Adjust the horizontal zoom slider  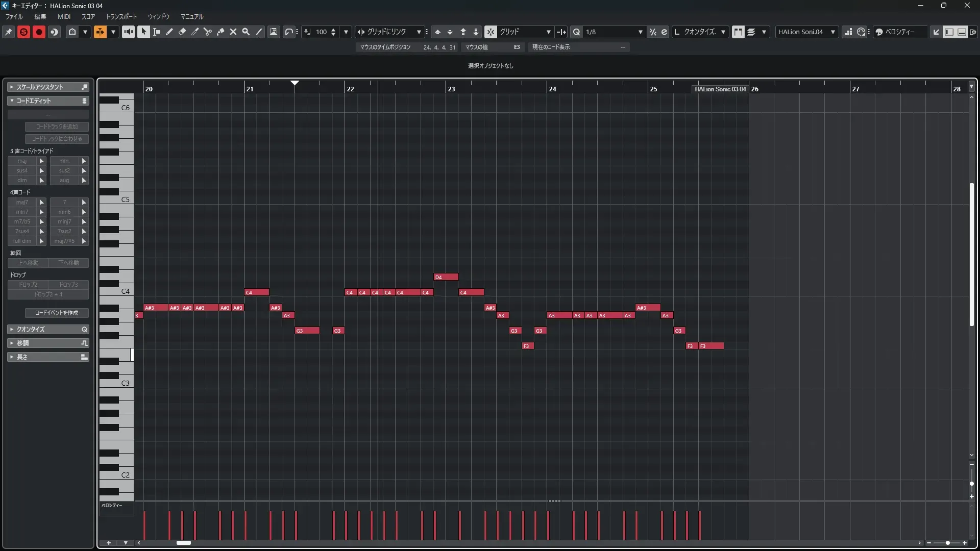tap(947, 543)
